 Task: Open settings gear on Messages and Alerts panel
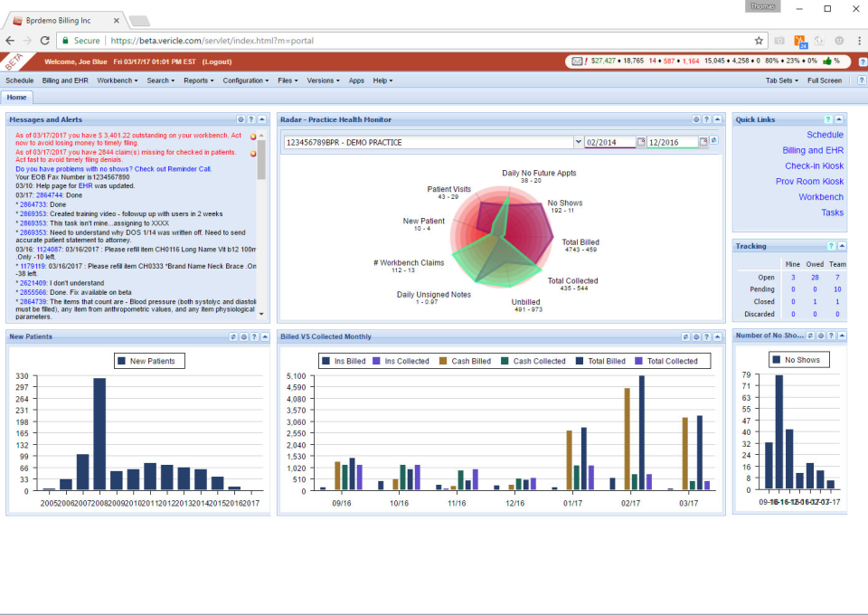click(x=241, y=119)
